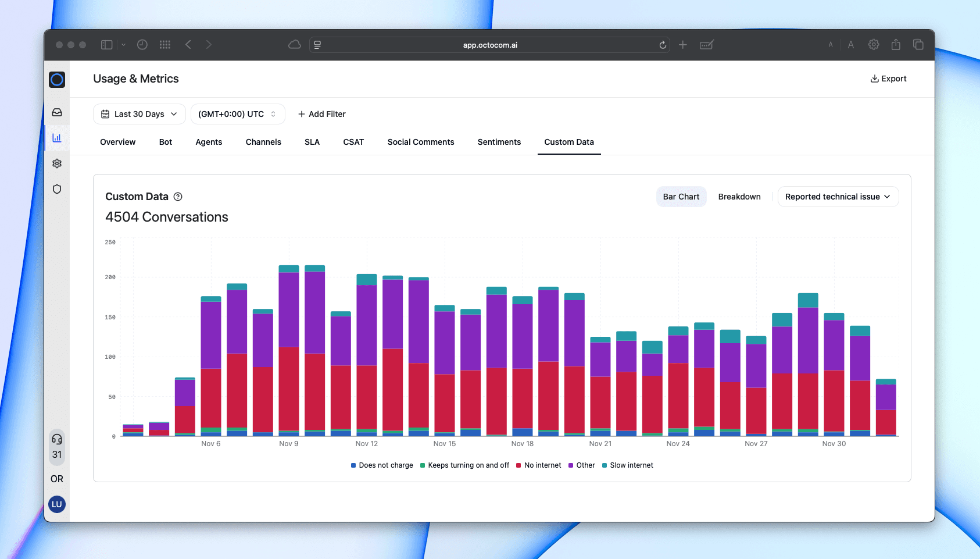Click the Export button
This screenshot has width=980, height=559.
click(888, 79)
